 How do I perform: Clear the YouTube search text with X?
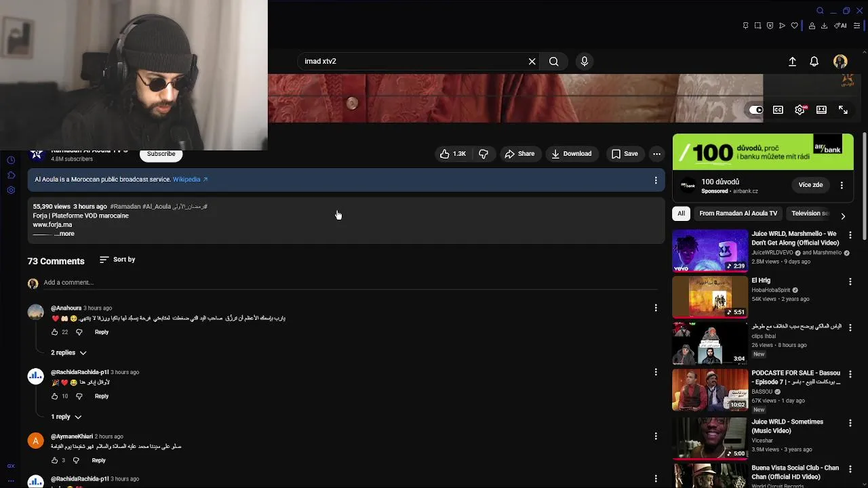532,61
